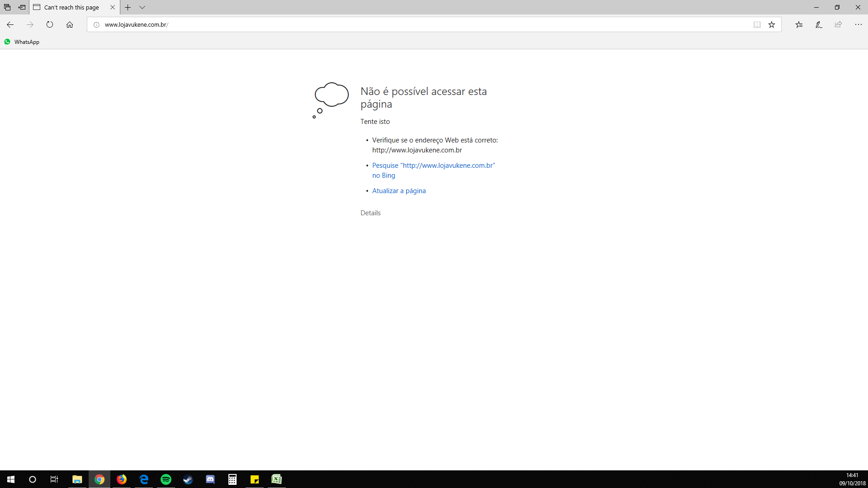Click the add notes pen icon
This screenshot has height=488, width=868.
[819, 24]
